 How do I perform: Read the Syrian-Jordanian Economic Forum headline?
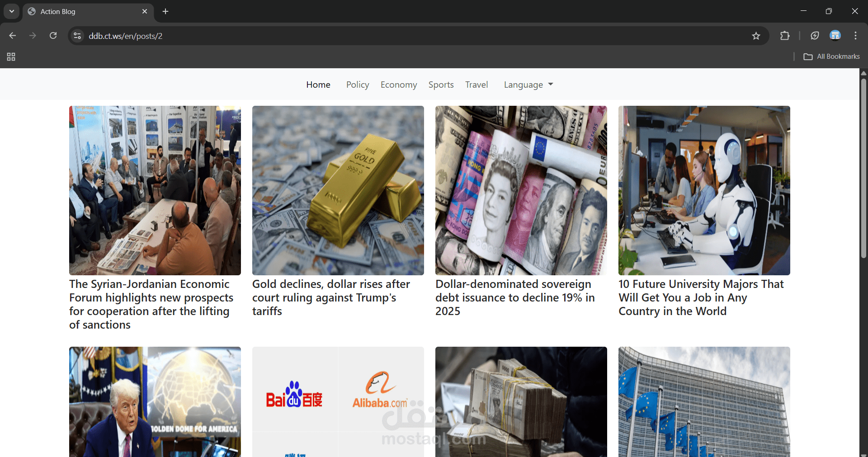point(151,304)
